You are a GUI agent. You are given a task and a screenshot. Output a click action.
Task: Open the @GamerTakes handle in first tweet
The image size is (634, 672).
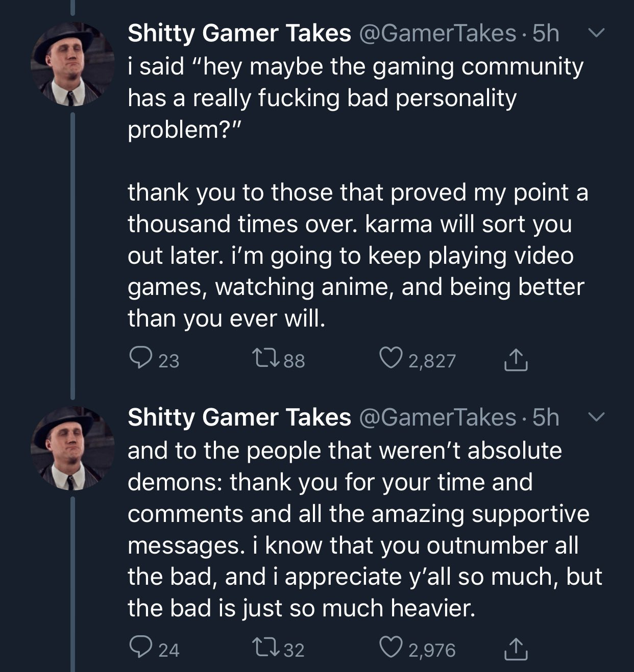(438, 34)
